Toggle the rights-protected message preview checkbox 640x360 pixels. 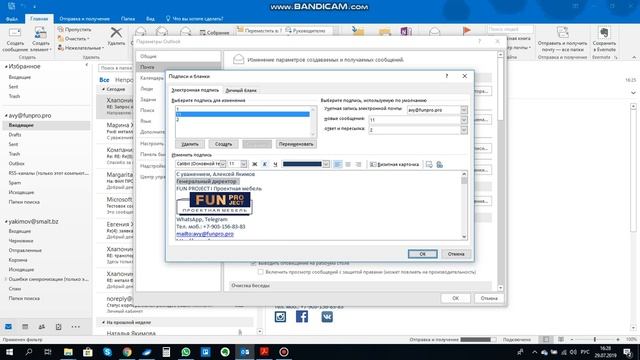[x=260, y=272]
